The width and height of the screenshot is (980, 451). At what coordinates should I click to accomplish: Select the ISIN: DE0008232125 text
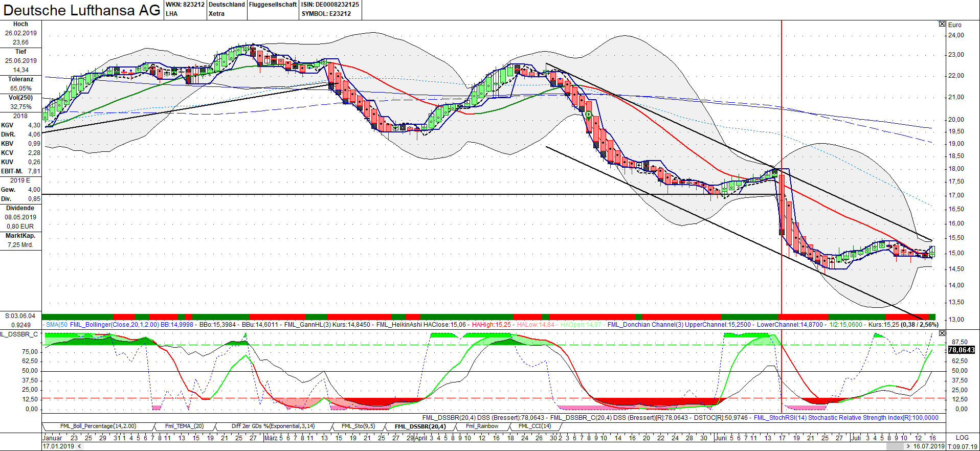pos(330,5)
